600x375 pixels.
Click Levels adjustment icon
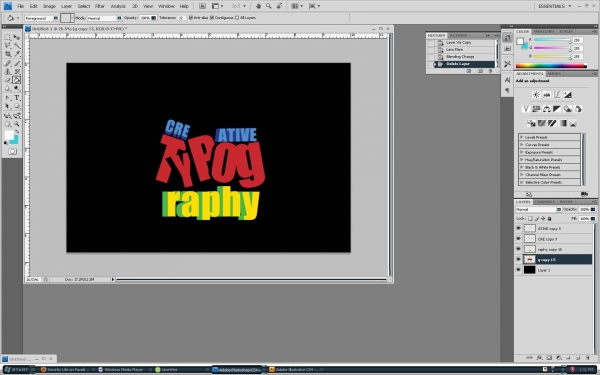[x=546, y=95]
